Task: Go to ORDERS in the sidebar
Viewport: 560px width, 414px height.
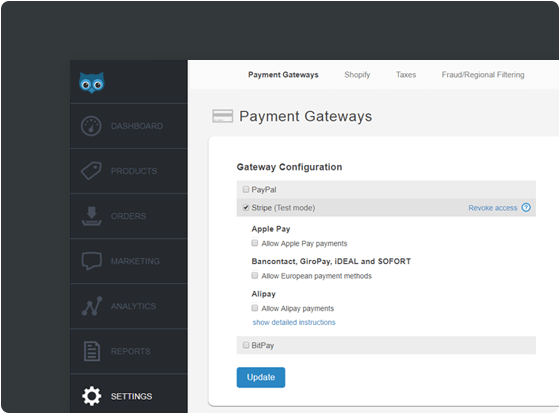Action: pos(129,216)
